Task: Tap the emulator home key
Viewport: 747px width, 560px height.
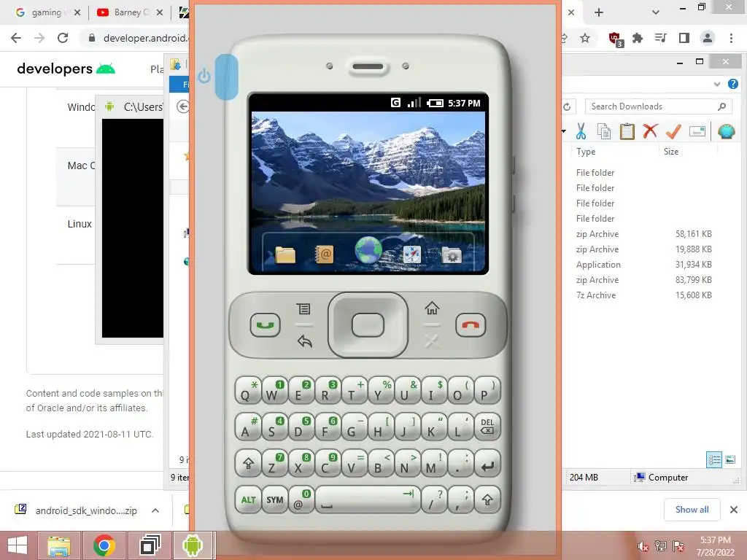Action: pos(432,308)
